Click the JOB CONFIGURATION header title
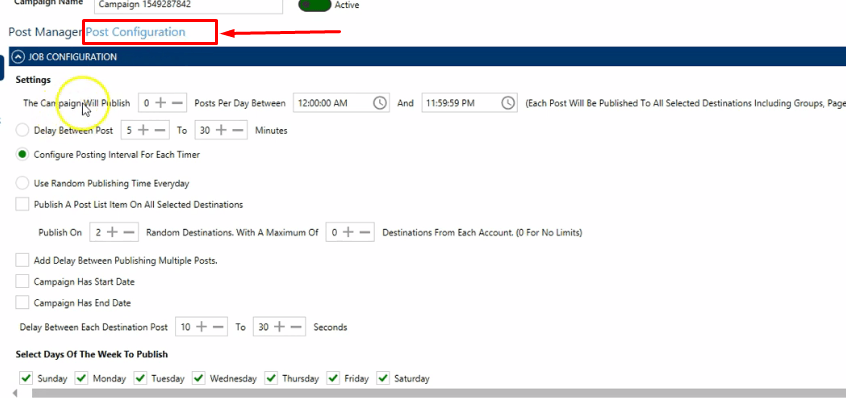The width and height of the screenshot is (846, 398). (x=72, y=57)
